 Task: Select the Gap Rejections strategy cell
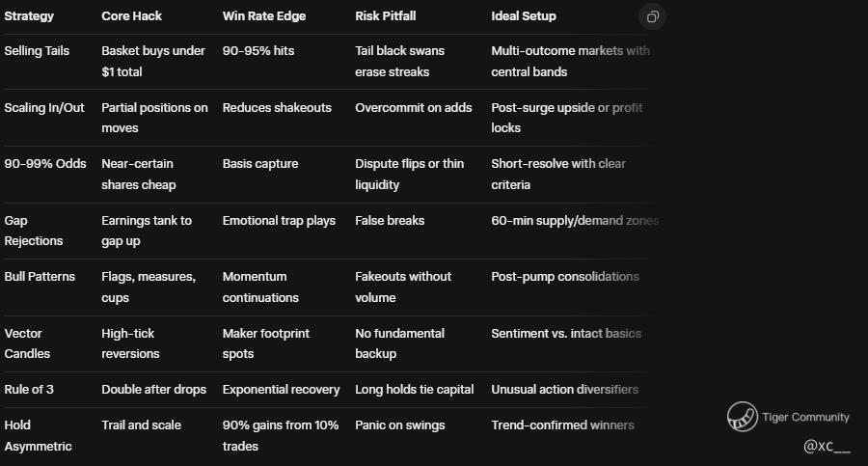33,231
